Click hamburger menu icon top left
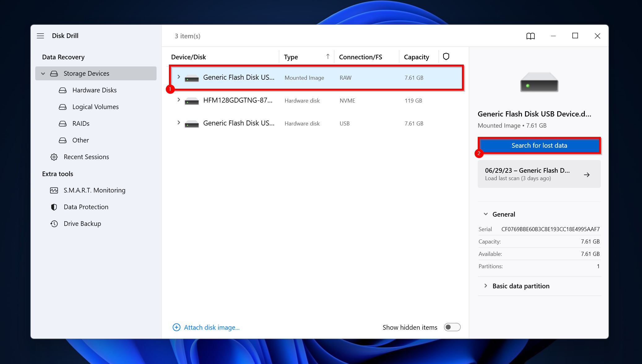 tap(41, 35)
